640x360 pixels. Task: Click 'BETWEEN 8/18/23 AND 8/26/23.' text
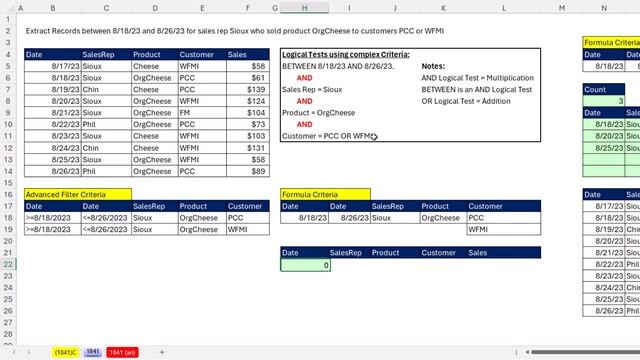point(338,66)
